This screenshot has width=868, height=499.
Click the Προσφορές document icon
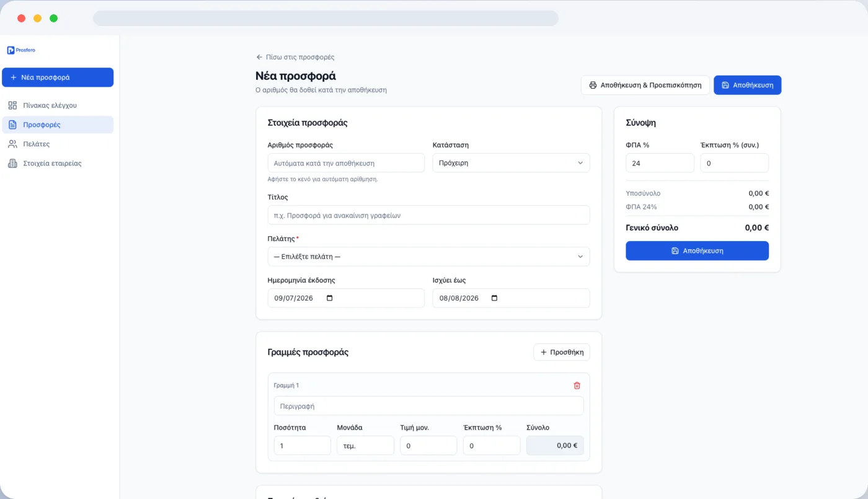tap(12, 125)
